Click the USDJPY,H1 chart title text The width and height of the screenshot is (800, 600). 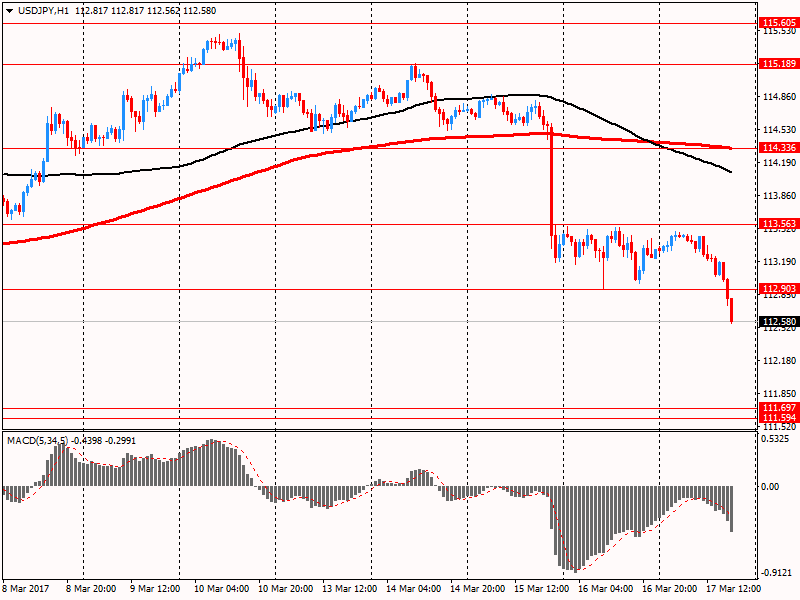[43, 10]
